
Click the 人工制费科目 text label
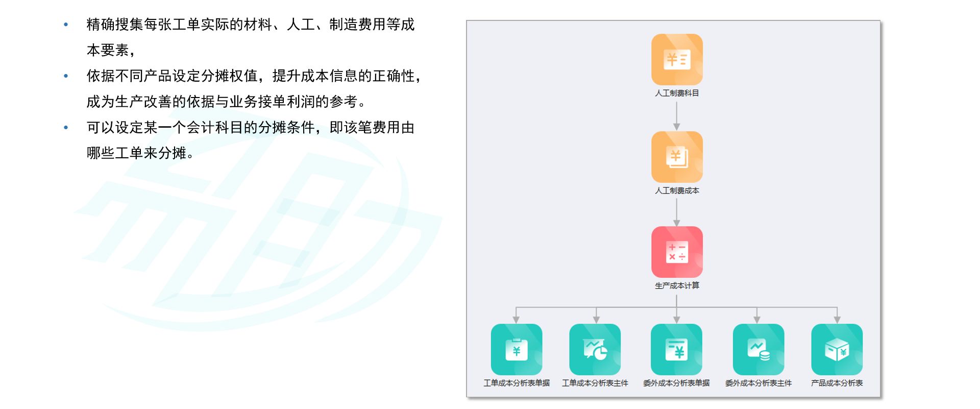coord(677,93)
